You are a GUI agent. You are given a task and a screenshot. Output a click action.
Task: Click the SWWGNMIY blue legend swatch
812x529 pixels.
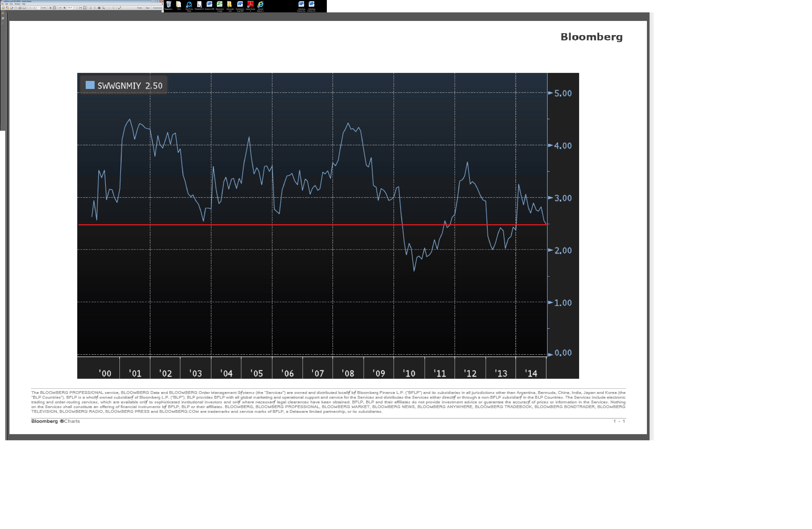coord(90,85)
